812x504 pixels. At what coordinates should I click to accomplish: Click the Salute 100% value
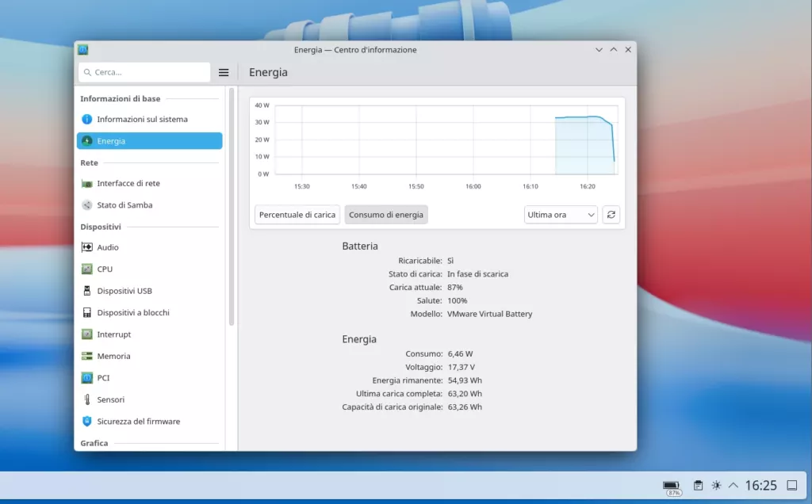click(x=458, y=300)
